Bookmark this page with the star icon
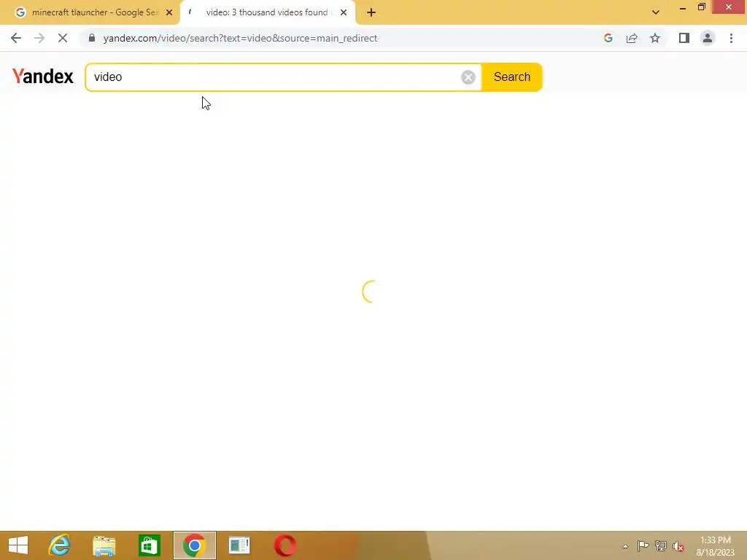This screenshot has width=747, height=560. [x=655, y=38]
